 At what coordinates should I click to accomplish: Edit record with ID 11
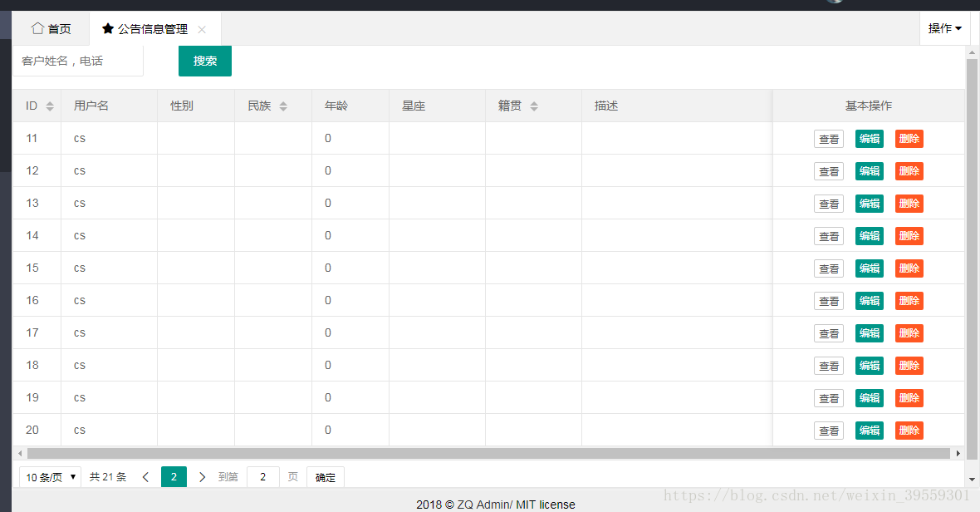[x=870, y=139]
